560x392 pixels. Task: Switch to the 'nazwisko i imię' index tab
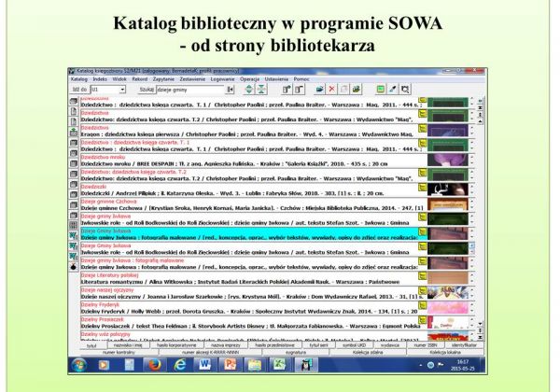(x=128, y=345)
